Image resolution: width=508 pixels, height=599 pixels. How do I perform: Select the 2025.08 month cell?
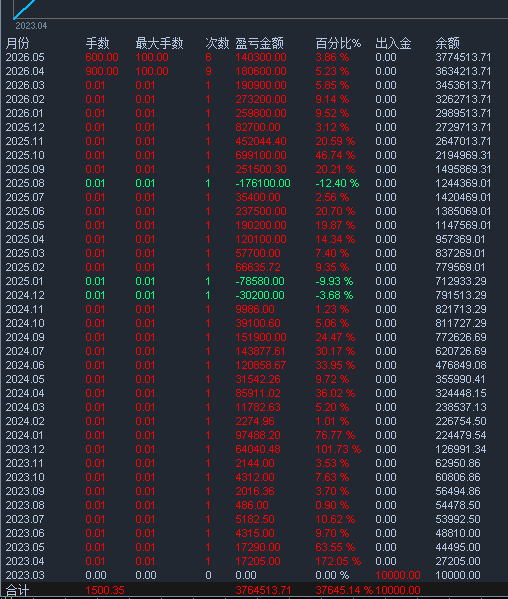(x=25, y=183)
